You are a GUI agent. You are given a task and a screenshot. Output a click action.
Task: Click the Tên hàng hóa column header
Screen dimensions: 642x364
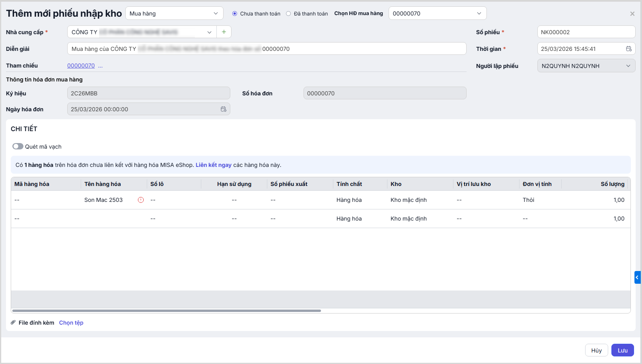[x=103, y=184]
